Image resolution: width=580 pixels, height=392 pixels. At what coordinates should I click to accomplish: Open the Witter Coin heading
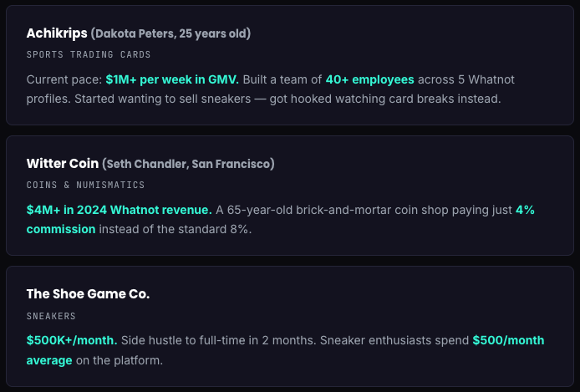click(x=62, y=163)
